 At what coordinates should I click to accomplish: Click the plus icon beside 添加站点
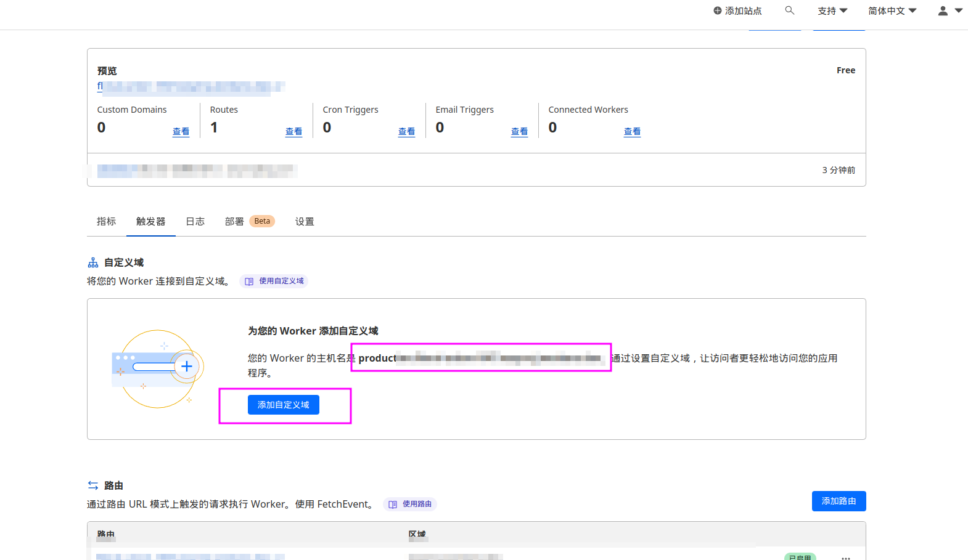coord(717,10)
